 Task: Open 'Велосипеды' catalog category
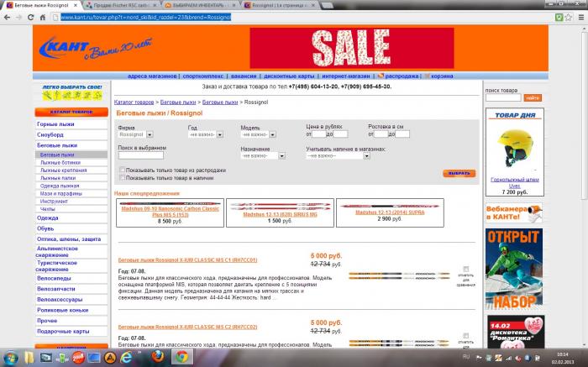54,279
